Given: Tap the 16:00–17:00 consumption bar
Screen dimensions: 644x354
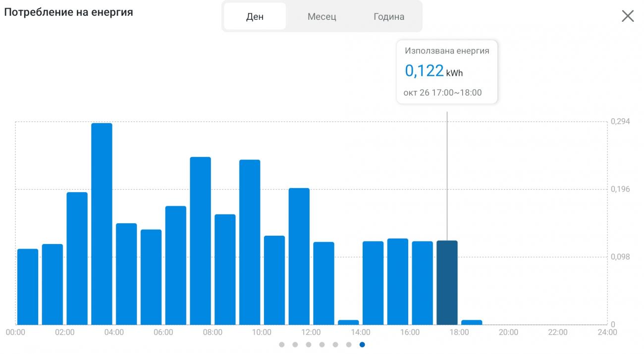Looking at the screenshot, I should coord(423,283).
